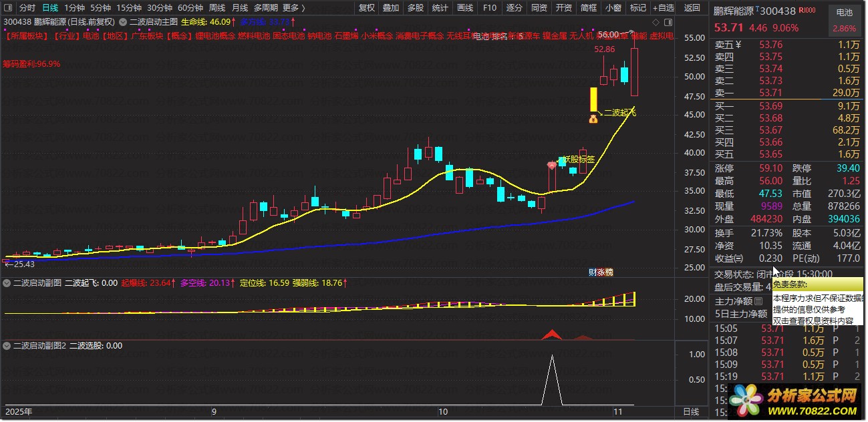Open the 【所属板块】 sector link
Viewport: 868px width, 422px height.
click(x=28, y=35)
